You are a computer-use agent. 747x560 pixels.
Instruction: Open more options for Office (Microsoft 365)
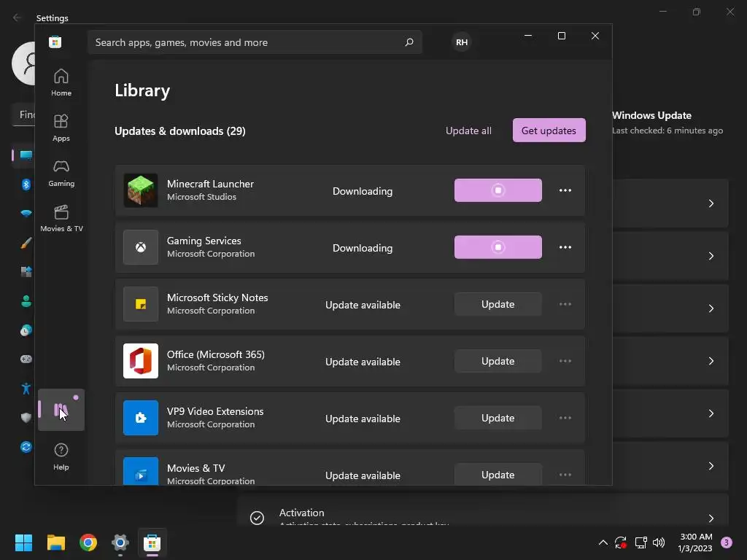[565, 361]
